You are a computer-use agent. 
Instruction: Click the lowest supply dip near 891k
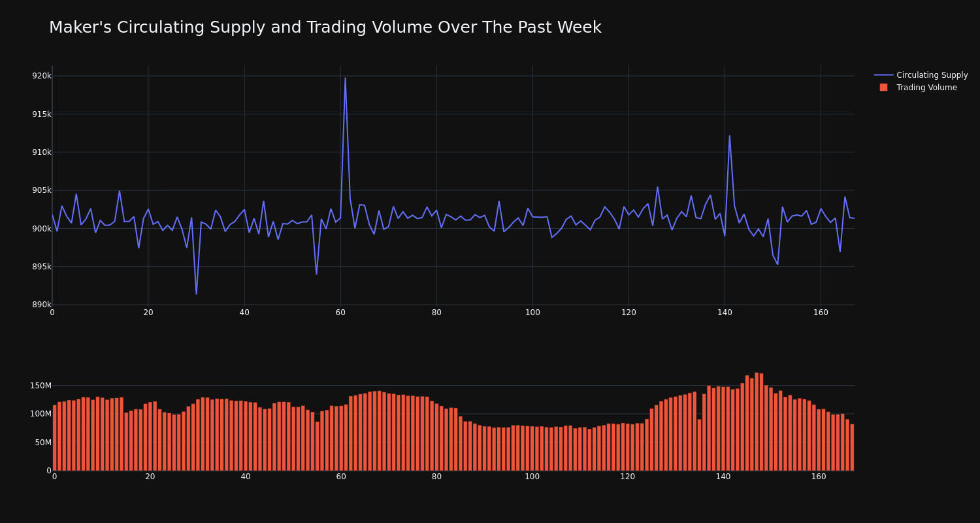tap(196, 294)
